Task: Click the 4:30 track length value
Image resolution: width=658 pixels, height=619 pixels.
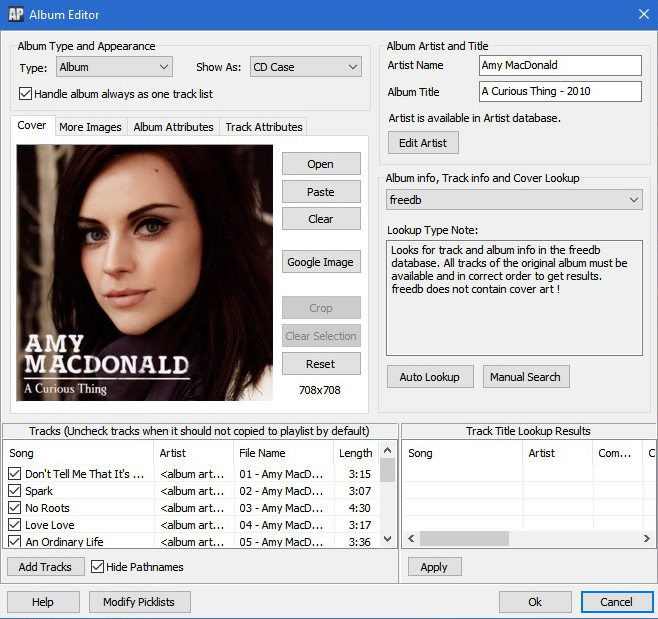Action: (359, 508)
